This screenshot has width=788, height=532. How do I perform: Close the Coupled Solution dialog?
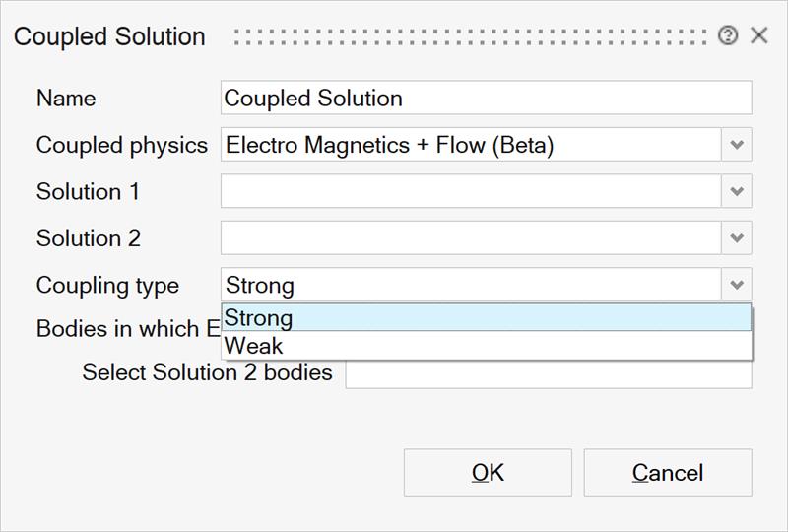click(758, 36)
